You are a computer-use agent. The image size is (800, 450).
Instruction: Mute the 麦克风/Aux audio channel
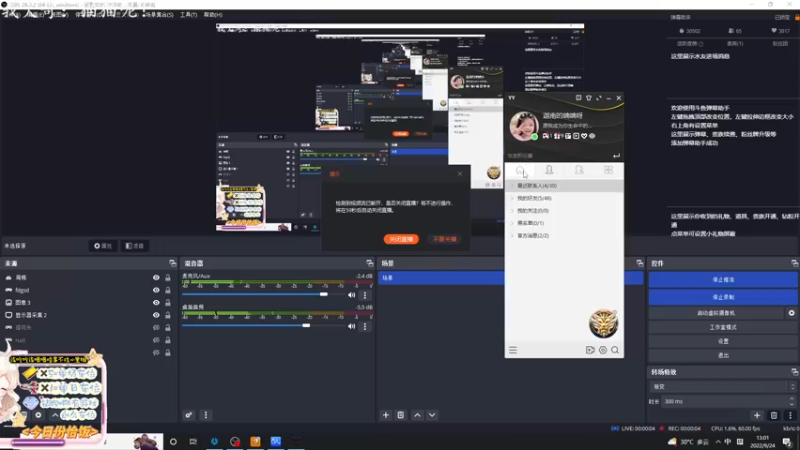tap(352, 295)
